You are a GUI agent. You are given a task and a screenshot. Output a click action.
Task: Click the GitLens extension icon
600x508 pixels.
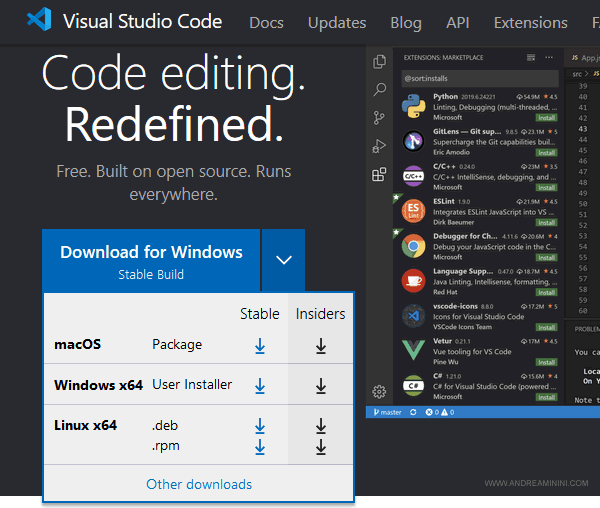pyautogui.click(x=414, y=141)
